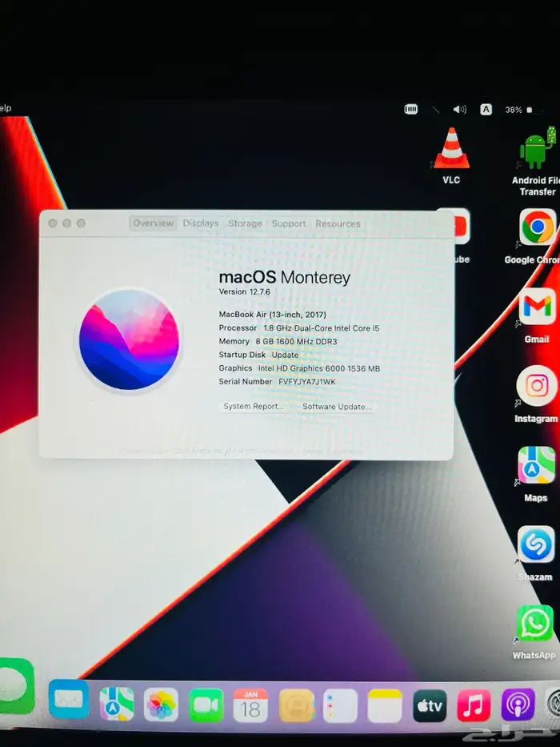Open the Shazam desktop icon
Image resolution: width=560 pixels, height=747 pixels.
[535, 545]
